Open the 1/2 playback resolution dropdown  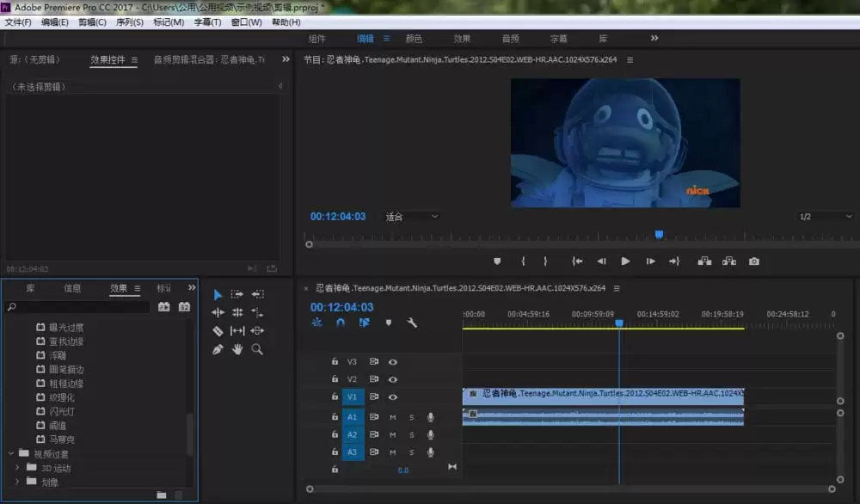pos(823,216)
